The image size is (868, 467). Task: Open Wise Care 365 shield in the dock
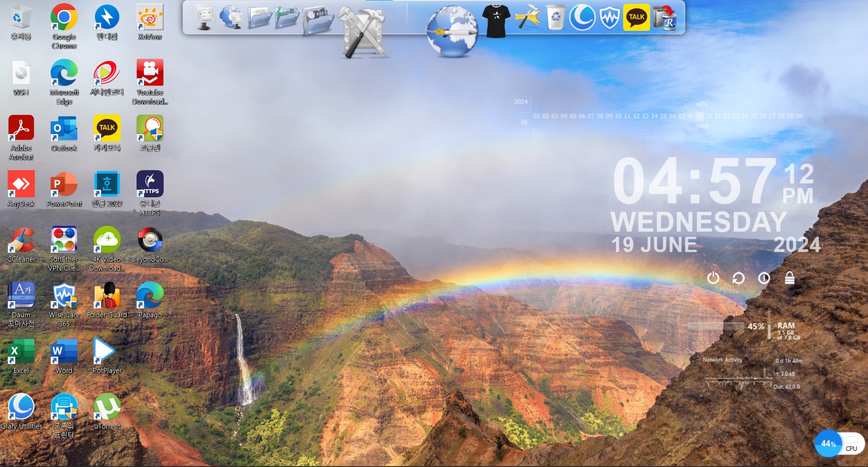pos(609,17)
